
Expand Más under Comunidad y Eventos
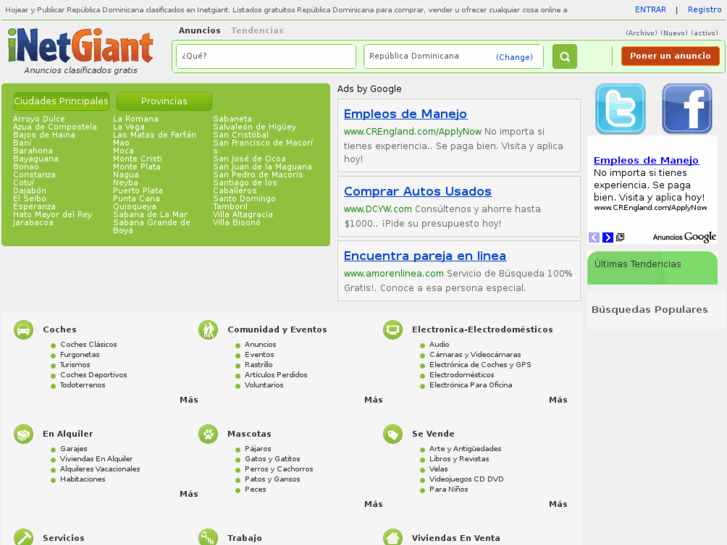(373, 400)
